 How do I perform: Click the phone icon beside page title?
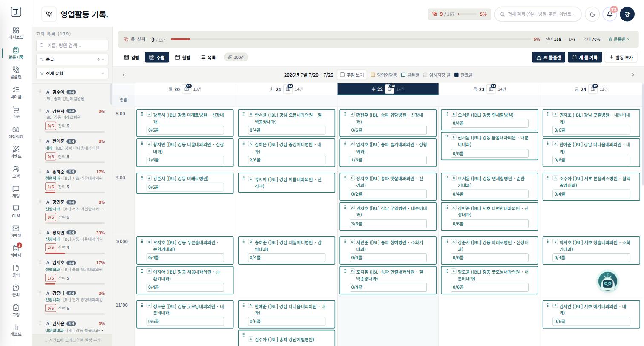[x=49, y=14]
